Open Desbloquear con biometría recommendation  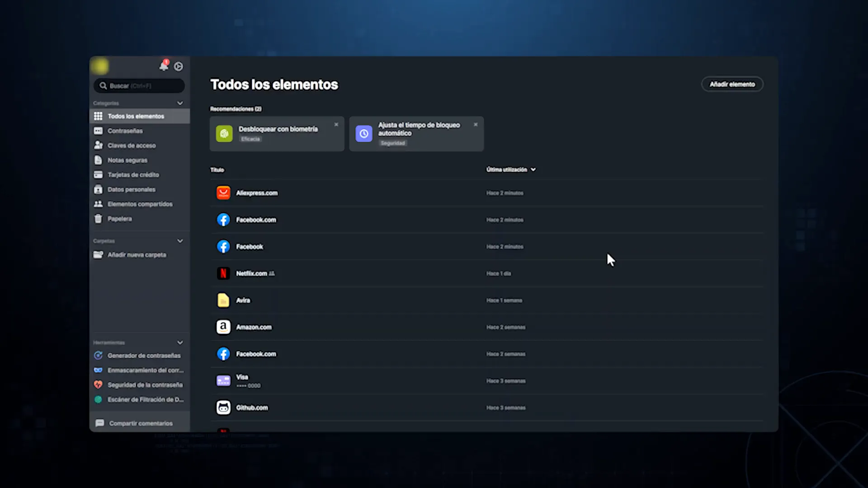tap(277, 134)
